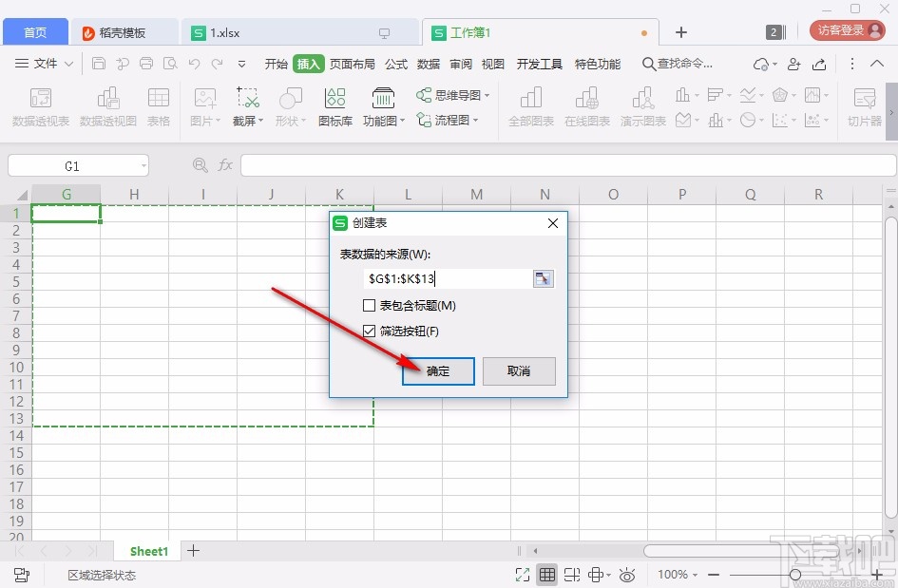Screen dimensions: 898x588
Task: Insert a 功能图 function diagram
Action: (x=380, y=104)
